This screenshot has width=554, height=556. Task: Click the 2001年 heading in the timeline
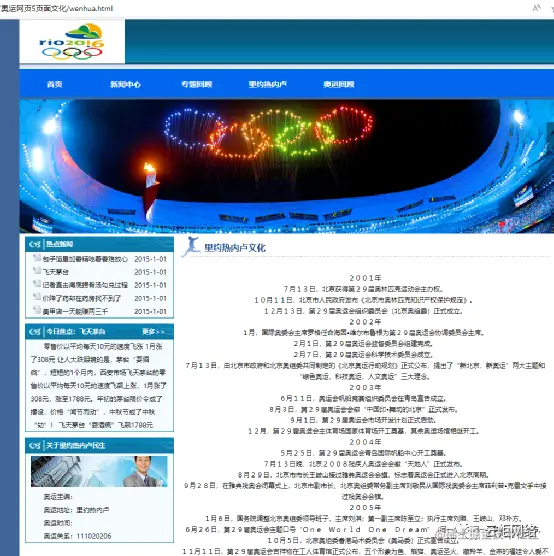click(365, 278)
